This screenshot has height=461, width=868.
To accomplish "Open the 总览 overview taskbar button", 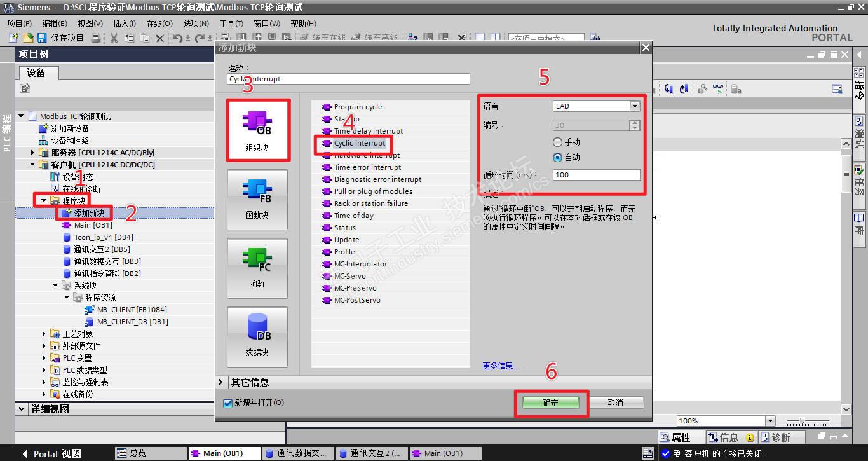I will coord(151,453).
